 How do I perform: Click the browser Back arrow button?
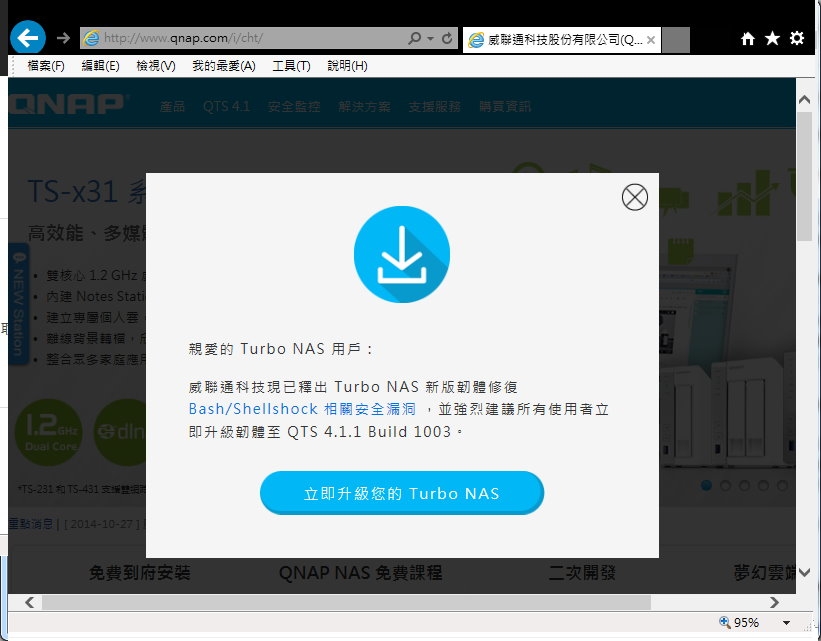click(28, 37)
